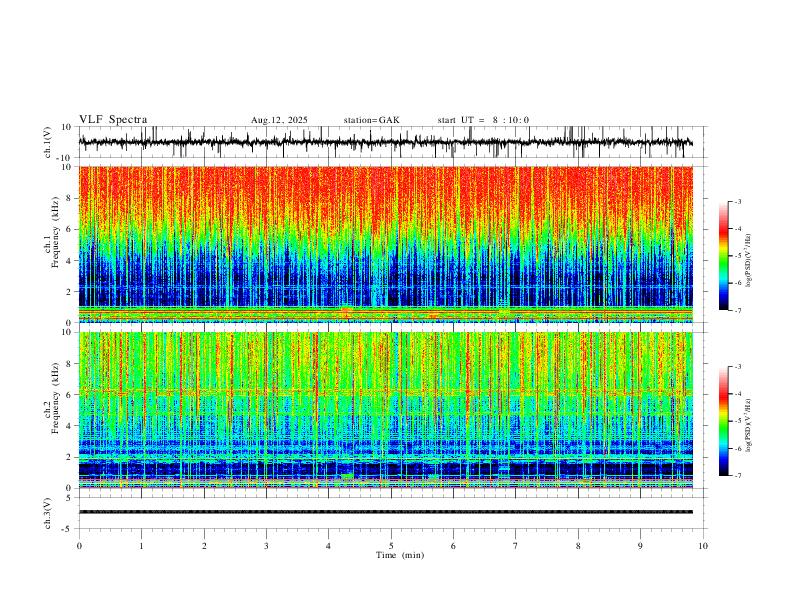792x612 pixels.
Task: Click the ch.1 color bar "log(PSD)" label
Action: 749,260
